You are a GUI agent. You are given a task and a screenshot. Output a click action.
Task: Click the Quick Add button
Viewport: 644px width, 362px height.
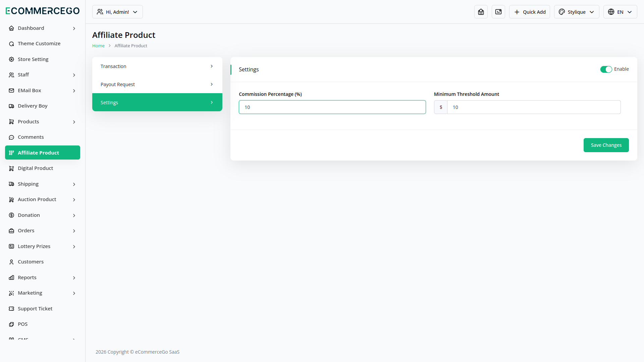point(530,12)
